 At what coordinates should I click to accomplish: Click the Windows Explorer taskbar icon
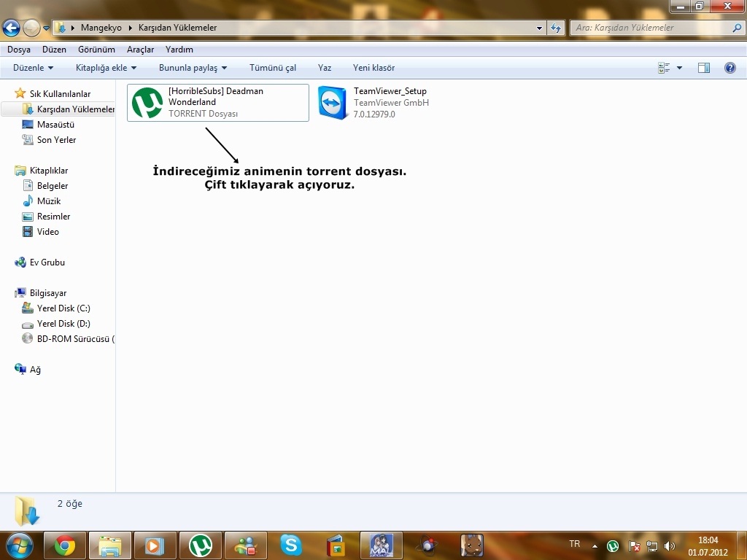click(x=110, y=545)
